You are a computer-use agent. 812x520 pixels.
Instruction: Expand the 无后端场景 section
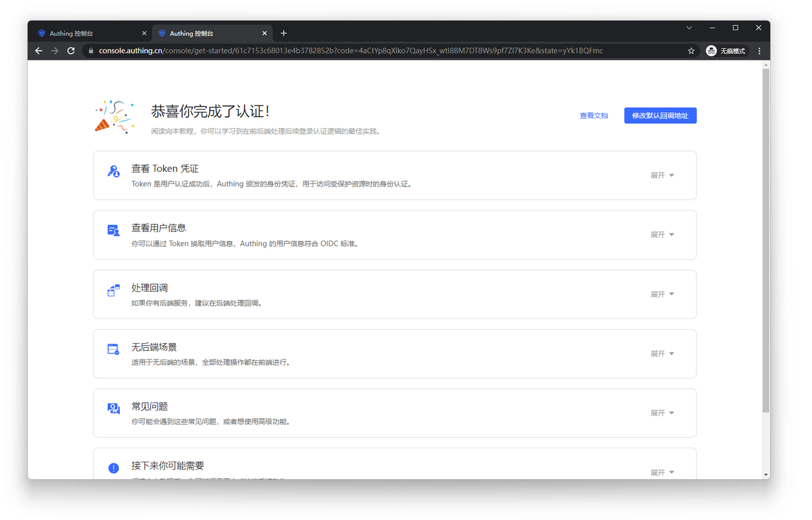click(x=662, y=354)
